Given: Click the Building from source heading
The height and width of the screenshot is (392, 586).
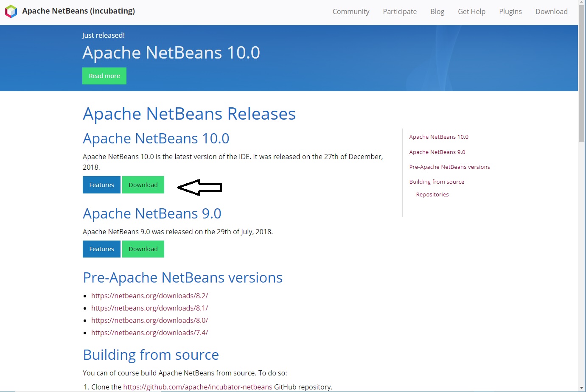Looking at the screenshot, I should (x=151, y=355).
